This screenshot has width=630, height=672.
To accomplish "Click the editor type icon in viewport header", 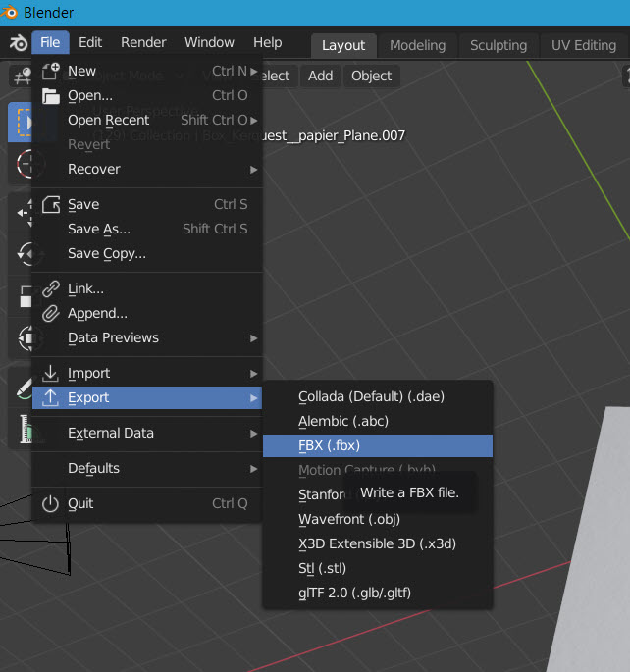I will point(23,77).
